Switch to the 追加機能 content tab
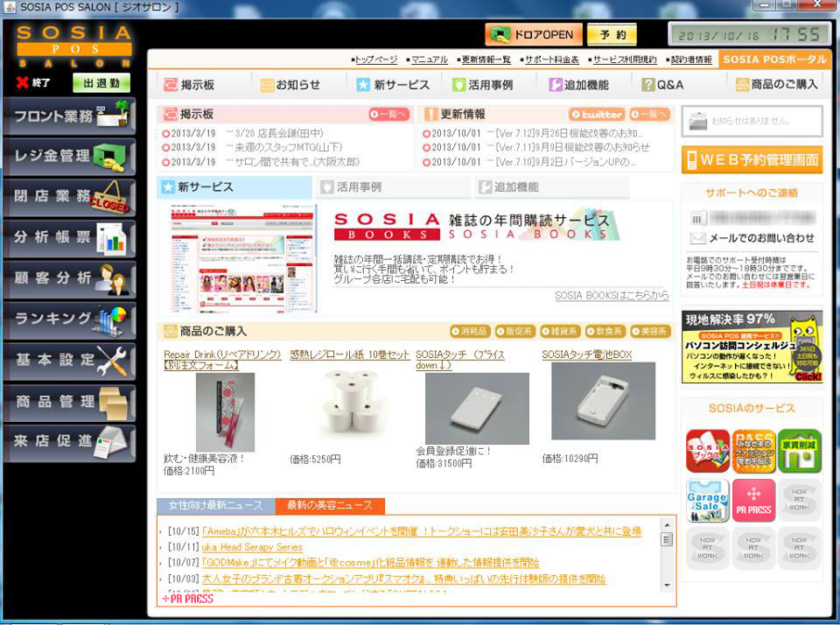Image resolution: width=840 pixels, height=625 pixels. pos(551,187)
